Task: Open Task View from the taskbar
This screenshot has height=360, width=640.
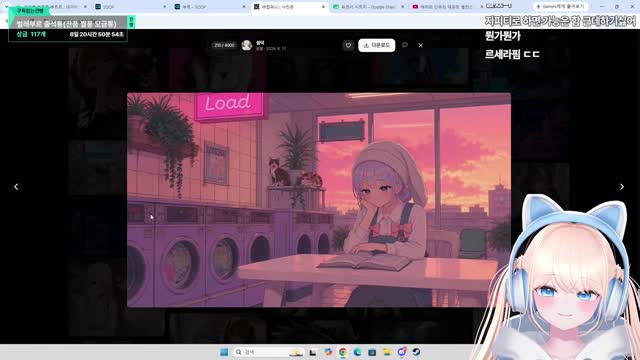Action: 313,352
